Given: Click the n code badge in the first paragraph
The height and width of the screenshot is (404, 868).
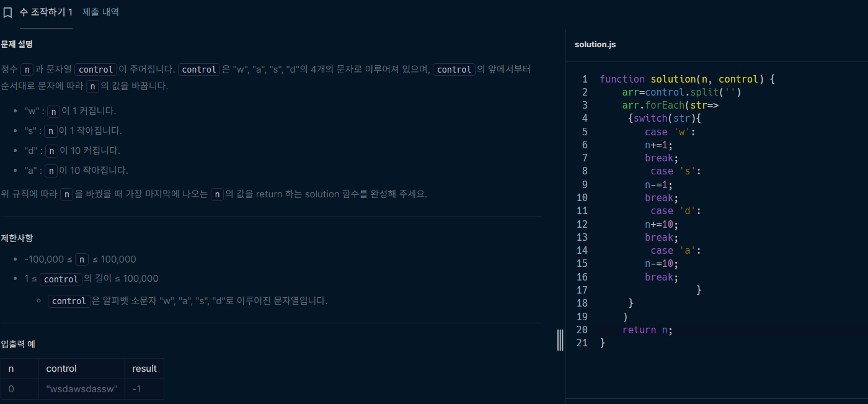Looking at the screenshot, I should 27,69.
